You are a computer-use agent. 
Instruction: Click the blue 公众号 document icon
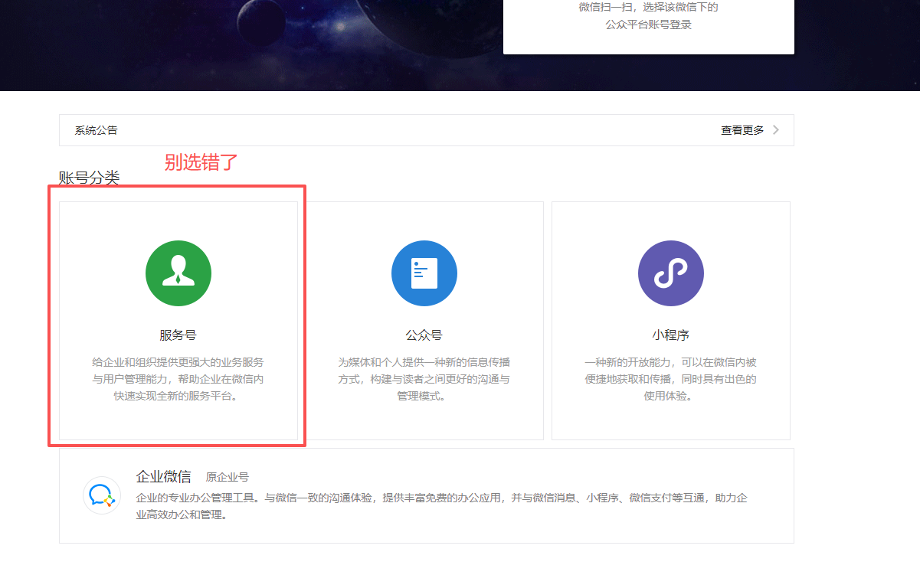[x=424, y=273]
